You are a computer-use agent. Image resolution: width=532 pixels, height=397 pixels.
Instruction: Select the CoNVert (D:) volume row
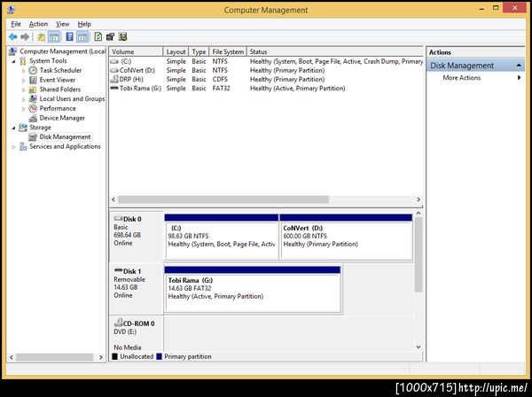point(266,70)
